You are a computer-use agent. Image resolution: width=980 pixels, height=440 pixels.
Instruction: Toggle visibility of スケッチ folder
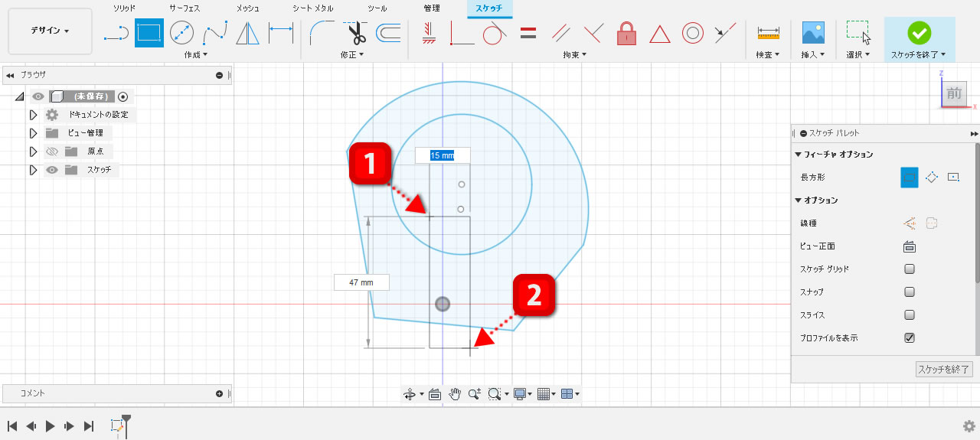pos(52,170)
